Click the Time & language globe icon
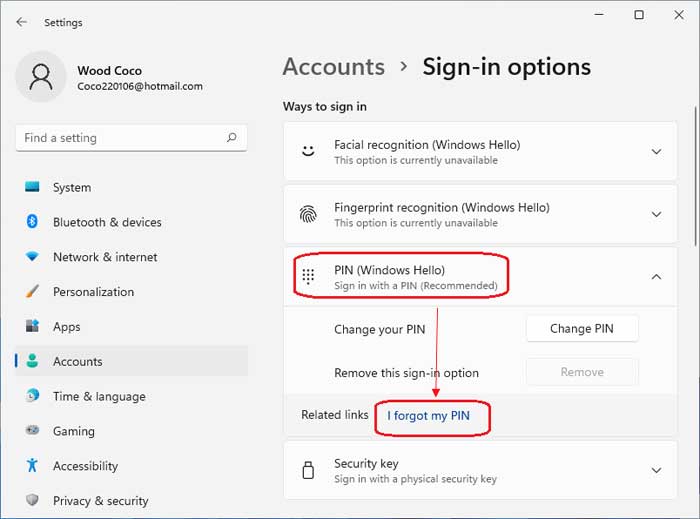This screenshot has width=700, height=519. click(32, 395)
